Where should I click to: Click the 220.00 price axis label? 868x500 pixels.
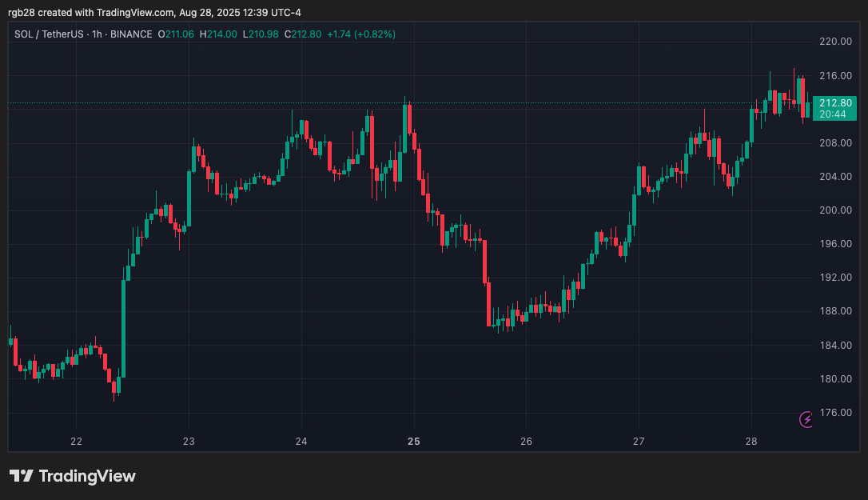(835, 42)
